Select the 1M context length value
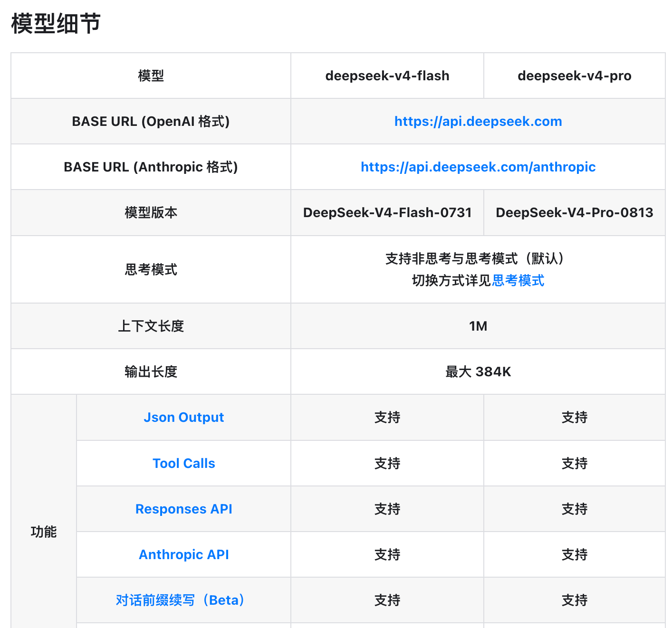672x628 pixels. coord(478,326)
